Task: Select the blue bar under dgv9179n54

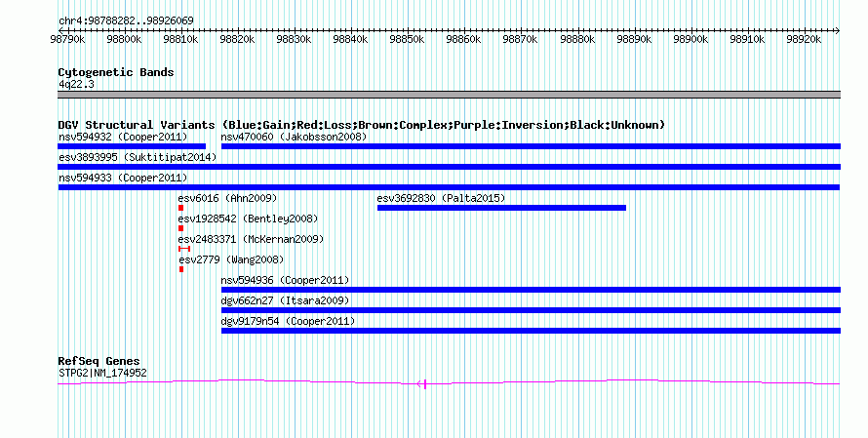Action: click(x=531, y=331)
